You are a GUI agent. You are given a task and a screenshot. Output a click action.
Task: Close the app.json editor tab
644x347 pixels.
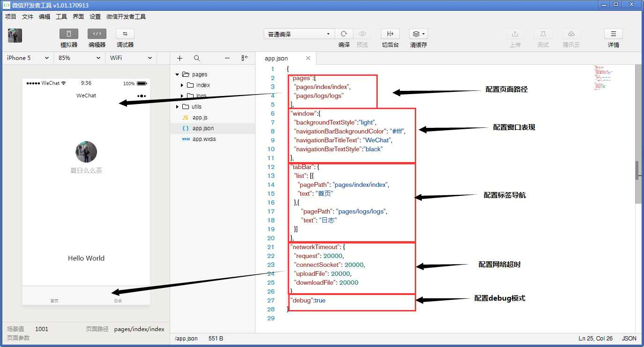pos(308,59)
